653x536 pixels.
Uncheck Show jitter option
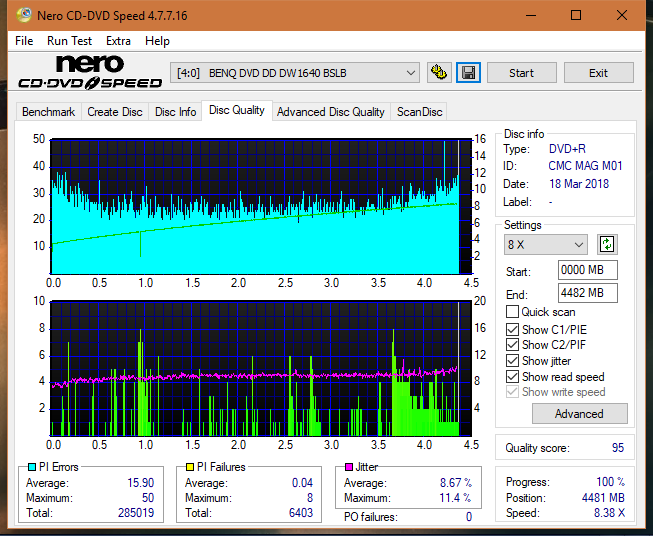[512, 361]
